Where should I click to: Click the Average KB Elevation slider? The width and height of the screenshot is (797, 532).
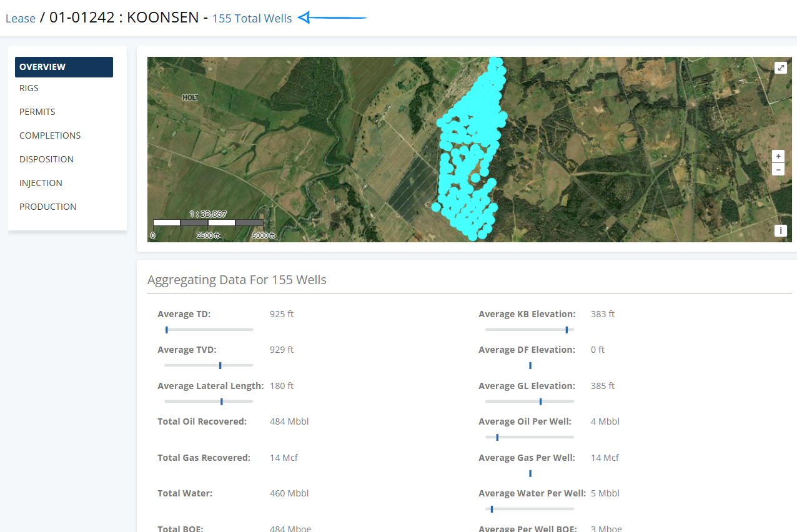click(x=530, y=330)
